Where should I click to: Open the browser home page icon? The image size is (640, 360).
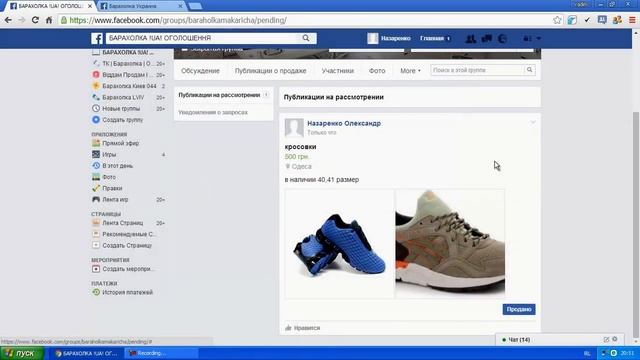[49, 20]
